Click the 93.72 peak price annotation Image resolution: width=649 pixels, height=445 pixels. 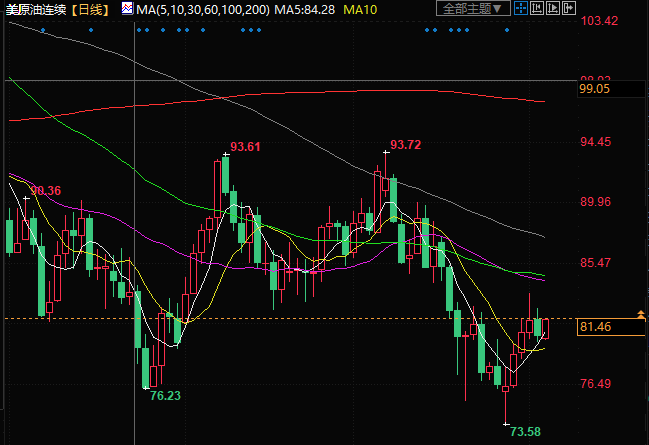pyautogui.click(x=405, y=144)
